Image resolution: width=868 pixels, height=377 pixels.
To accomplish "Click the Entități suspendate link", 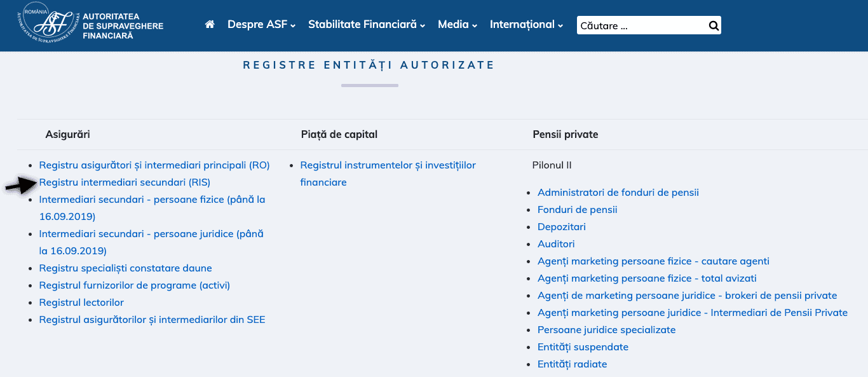I will click(x=583, y=346).
